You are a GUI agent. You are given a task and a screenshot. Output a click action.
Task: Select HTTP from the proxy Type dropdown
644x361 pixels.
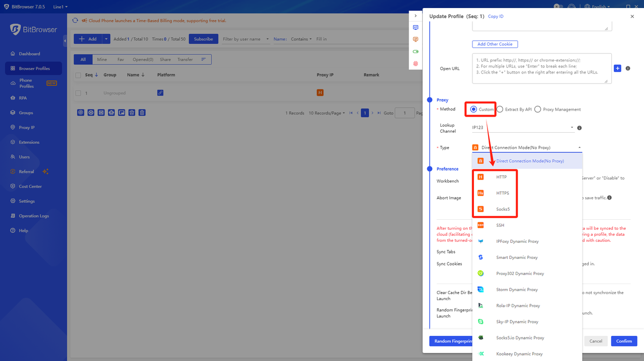[x=501, y=177]
